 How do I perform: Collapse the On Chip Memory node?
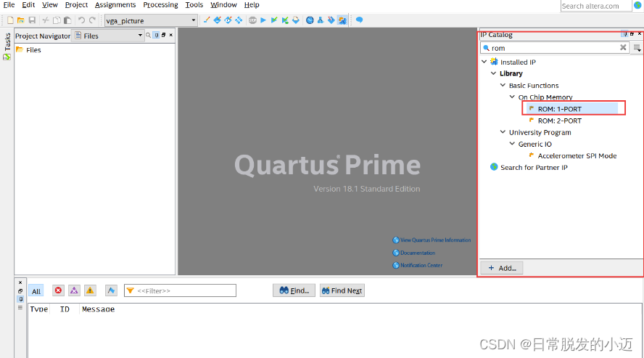coord(512,97)
